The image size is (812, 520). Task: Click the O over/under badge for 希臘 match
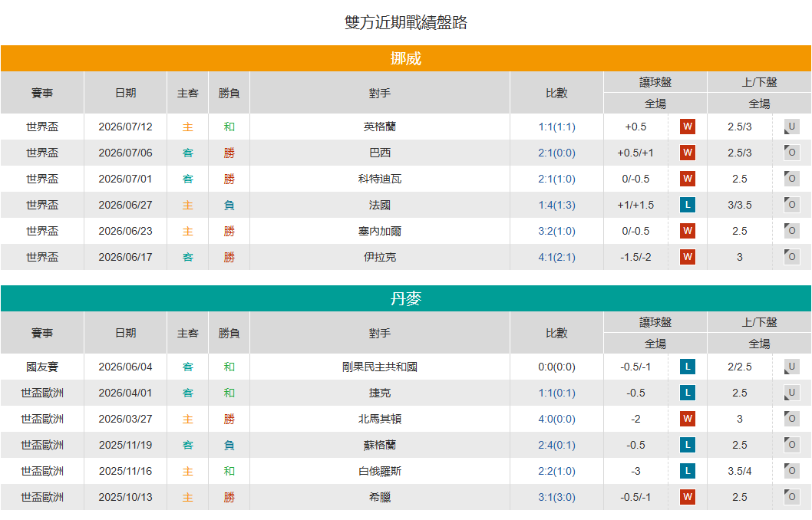coord(792,497)
